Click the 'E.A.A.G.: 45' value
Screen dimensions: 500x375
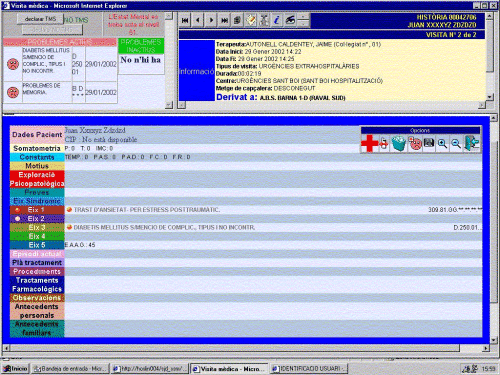point(80,245)
